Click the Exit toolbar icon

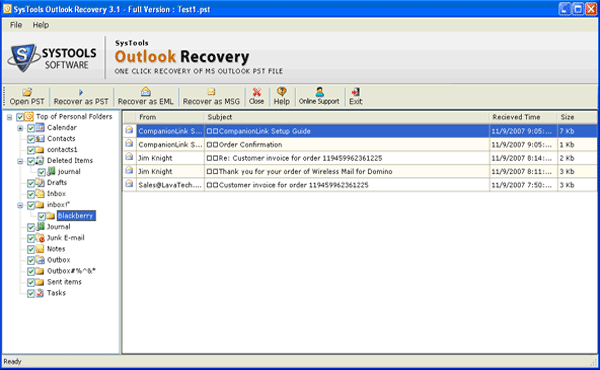coord(355,92)
